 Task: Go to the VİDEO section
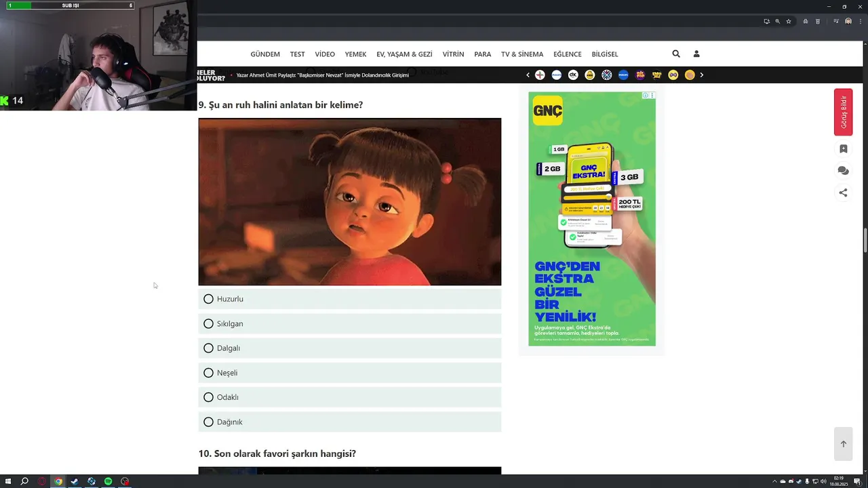point(325,54)
